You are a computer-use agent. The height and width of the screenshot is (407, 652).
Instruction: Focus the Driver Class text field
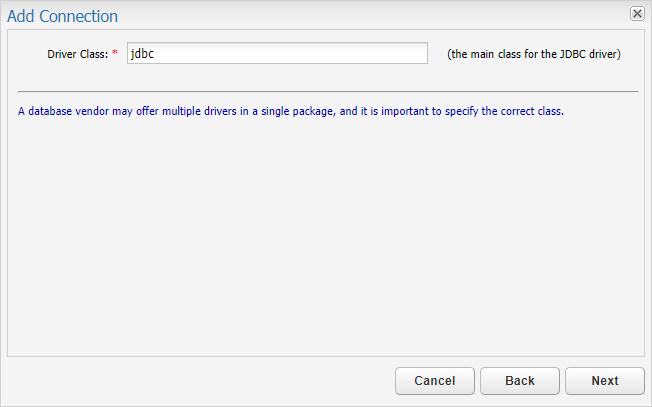point(277,54)
